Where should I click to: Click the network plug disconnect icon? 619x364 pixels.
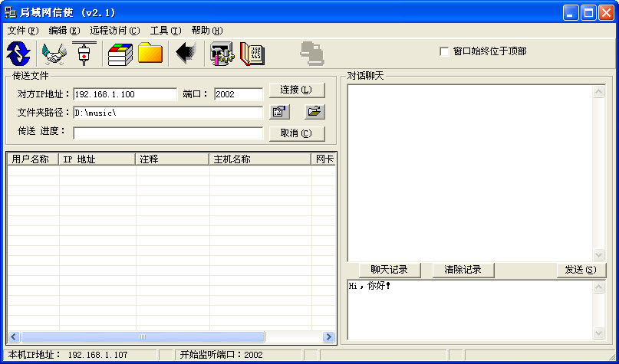click(84, 53)
